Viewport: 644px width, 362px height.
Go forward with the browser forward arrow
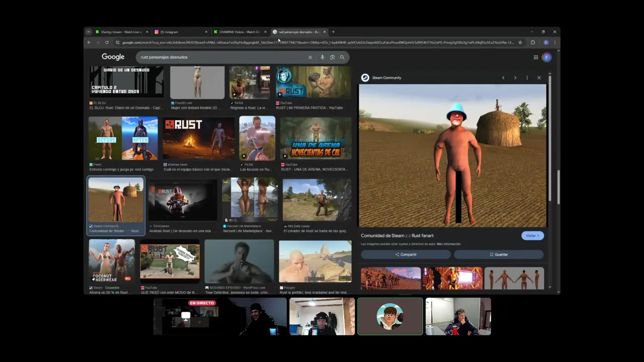click(x=98, y=42)
